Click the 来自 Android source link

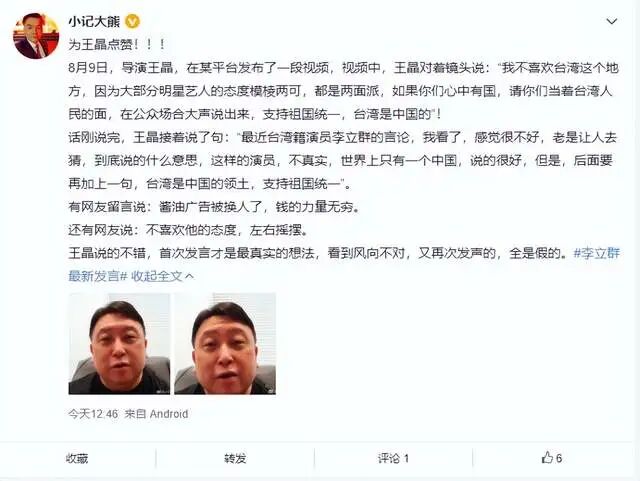(156, 414)
